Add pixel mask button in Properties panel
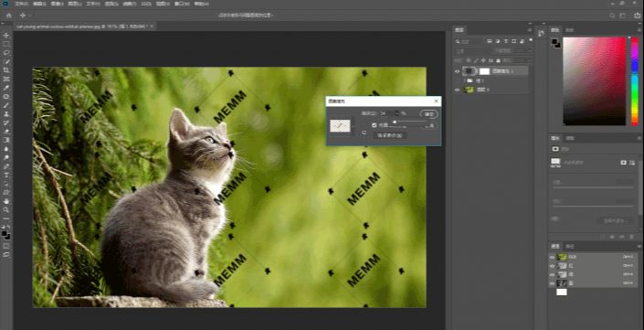The image size is (644, 330). (x=623, y=163)
